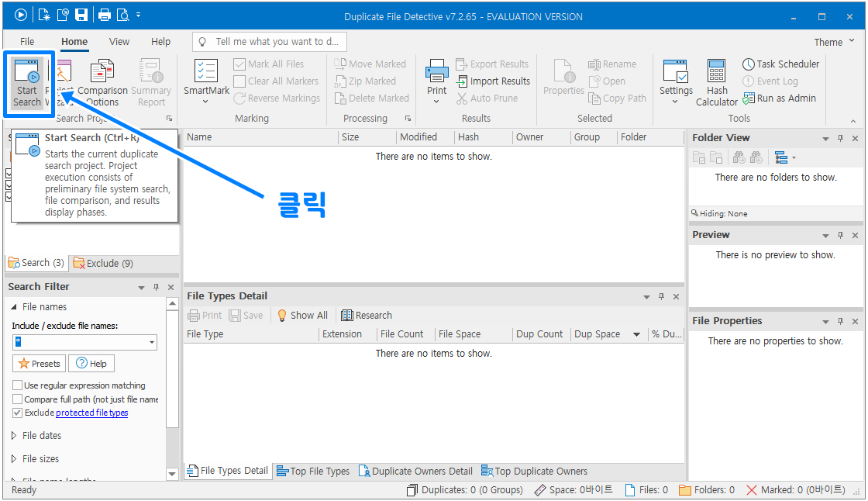This screenshot has width=868, height=501.
Task: Open Folder View panel dropdown arrow
Action: (x=825, y=139)
